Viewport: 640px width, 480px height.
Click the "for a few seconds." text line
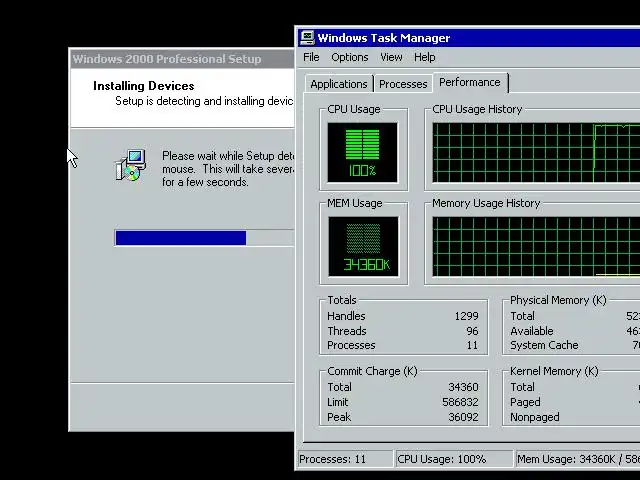205,182
